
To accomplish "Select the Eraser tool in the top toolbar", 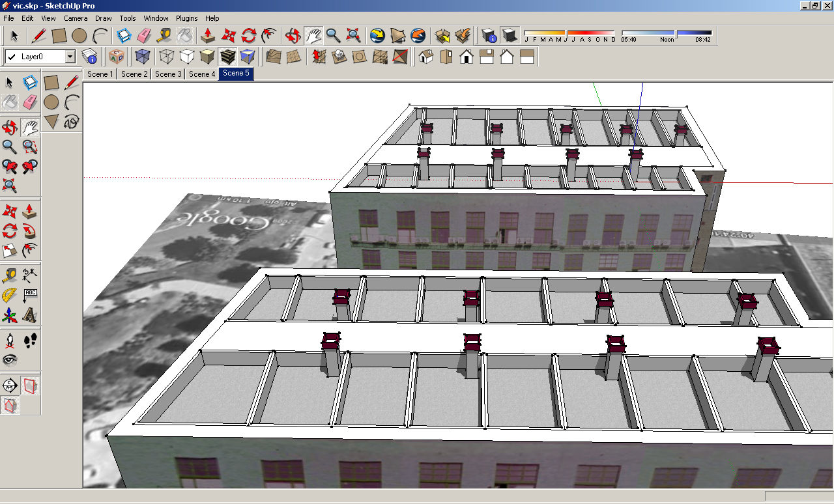I will pos(143,36).
